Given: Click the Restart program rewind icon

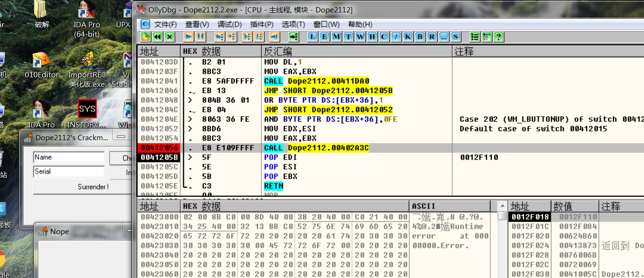Looking at the screenshot, I should click(x=157, y=36).
